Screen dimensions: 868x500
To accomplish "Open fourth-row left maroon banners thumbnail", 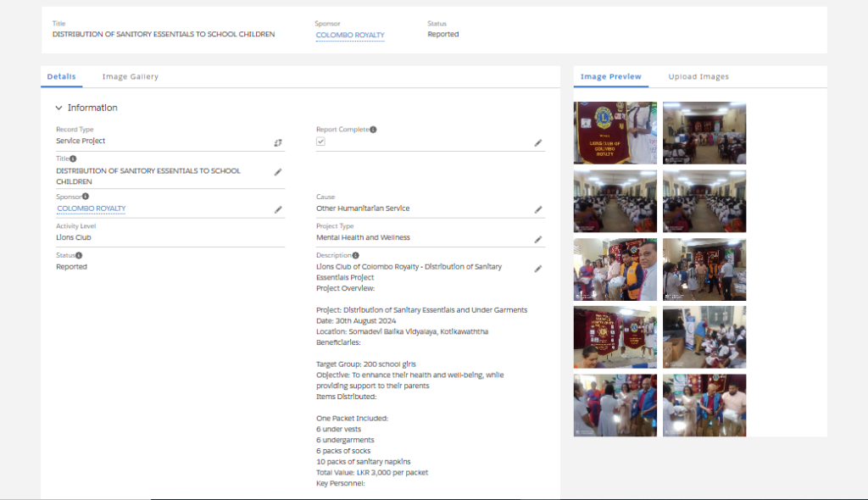I will (615, 337).
